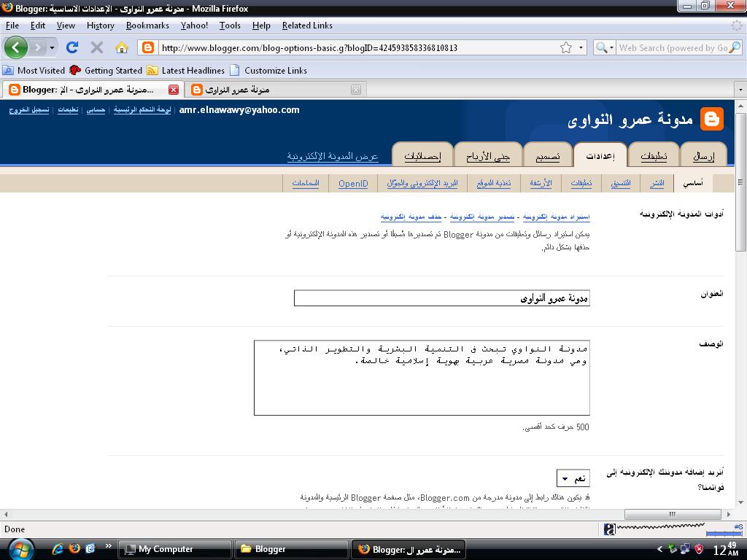Screen dimensions: 747x560
Task: Close the second browser tab
Action: pos(356,90)
